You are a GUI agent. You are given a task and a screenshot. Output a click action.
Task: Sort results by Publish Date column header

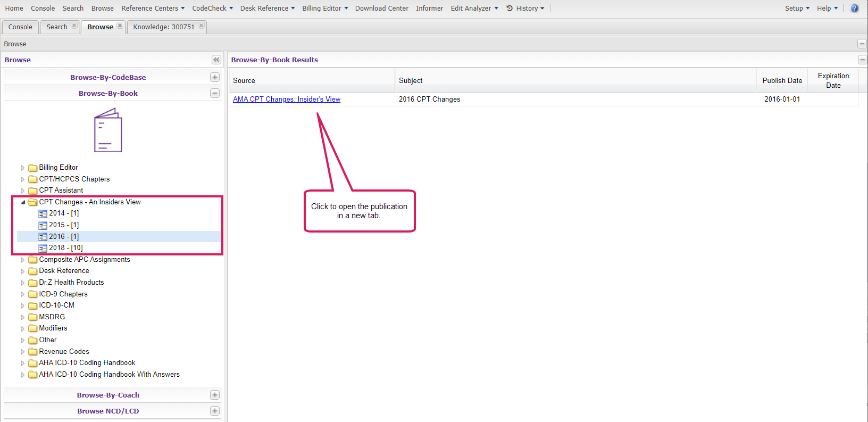point(782,80)
